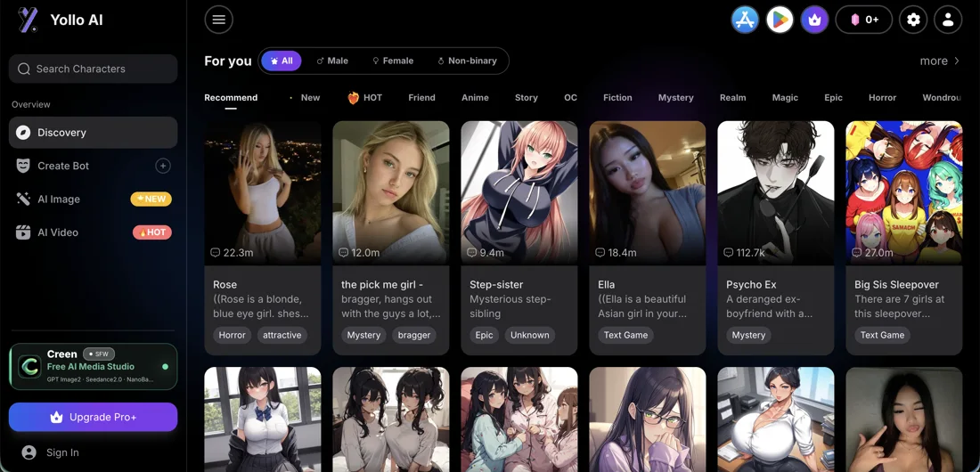
Task: Click the SFW badge on Creen banner
Action: [x=99, y=354]
